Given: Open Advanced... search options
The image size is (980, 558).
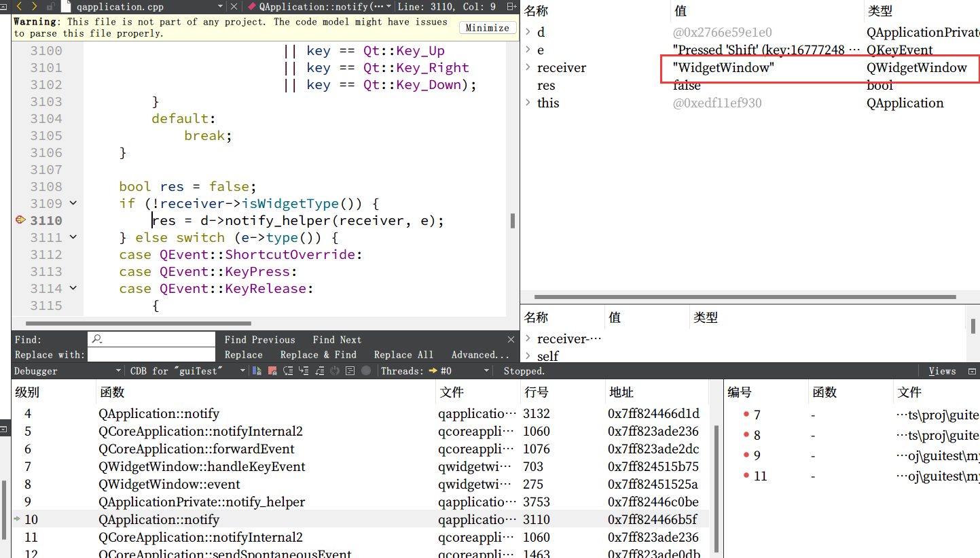Looking at the screenshot, I should [x=480, y=355].
